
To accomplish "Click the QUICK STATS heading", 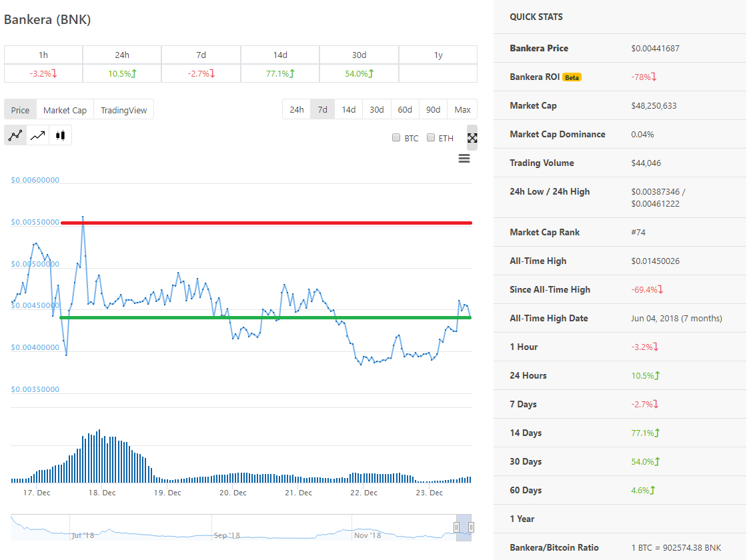I will click(x=536, y=17).
